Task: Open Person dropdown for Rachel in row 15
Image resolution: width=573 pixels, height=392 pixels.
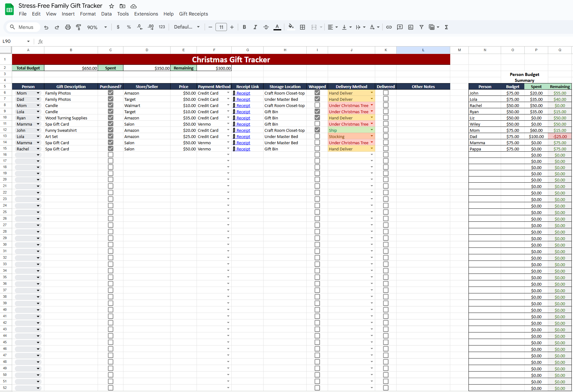Action: [38, 149]
